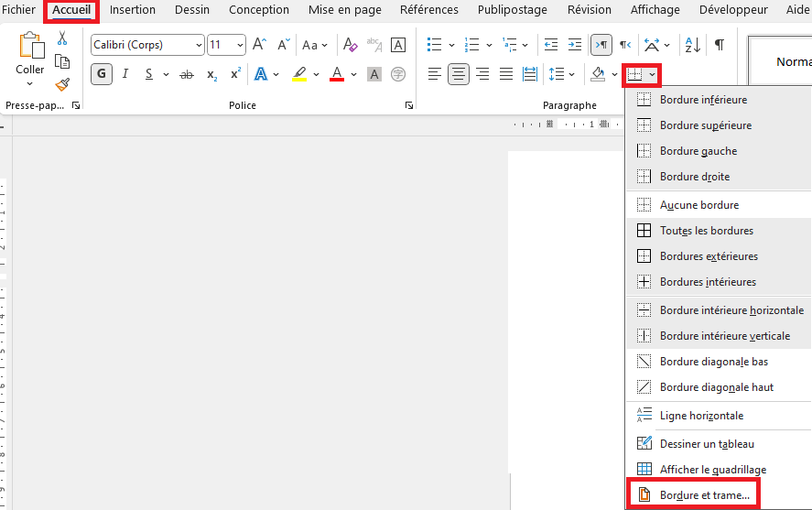Choose Dessiner un tableau option
This screenshot has width=812, height=510.
pyautogui.click(x=719, y=444)
